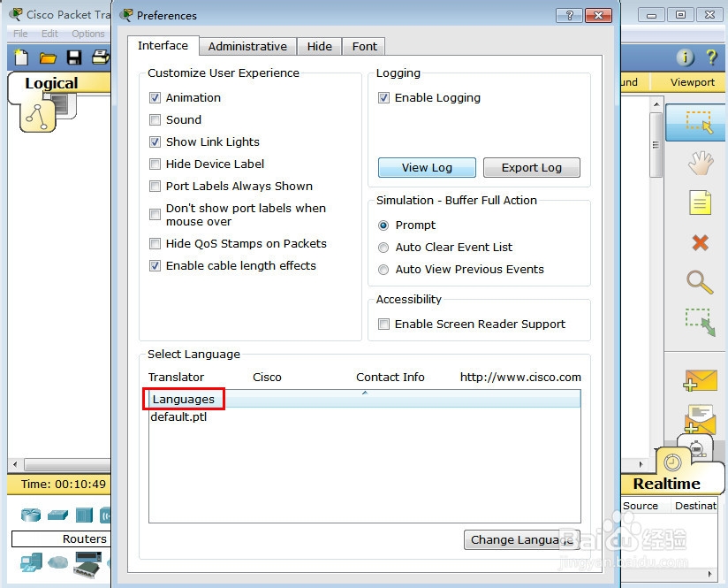This screenshot has width=728, height=588.
Task: Toggle Enable cable length effects checkbox
Action: click(155, 266)
